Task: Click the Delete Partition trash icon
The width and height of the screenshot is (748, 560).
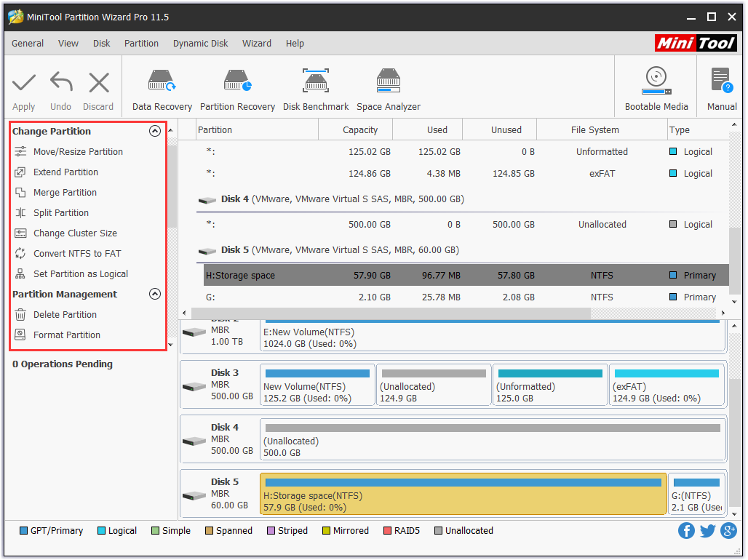Action: pyautogui.click(x=20, y=315)
